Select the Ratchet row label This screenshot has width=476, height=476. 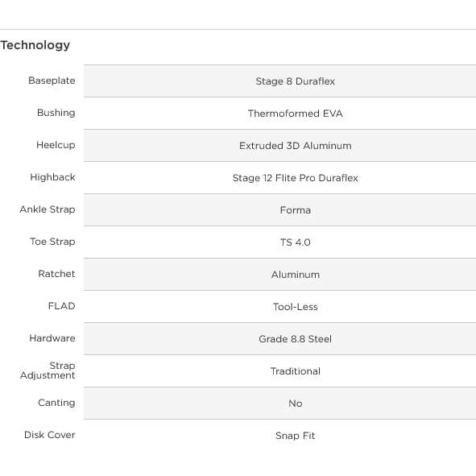click(x=56, y=274)
